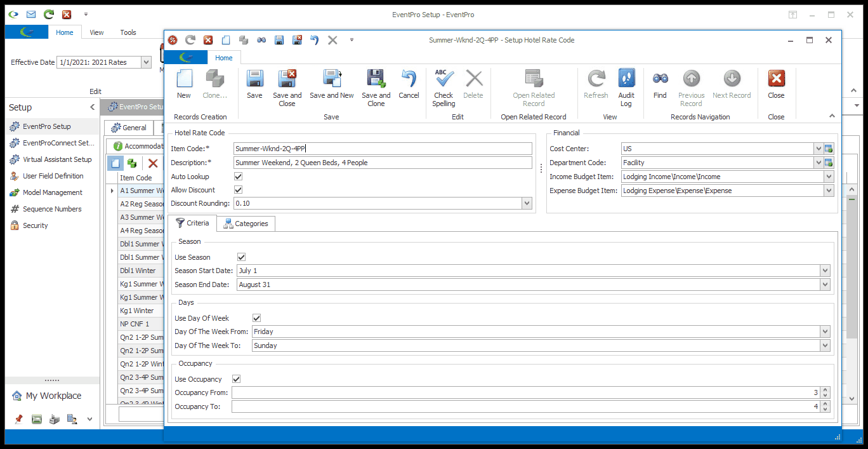Launch Find from Records Navigation
This screenshot has width=868, height=449.
point(660,84)
